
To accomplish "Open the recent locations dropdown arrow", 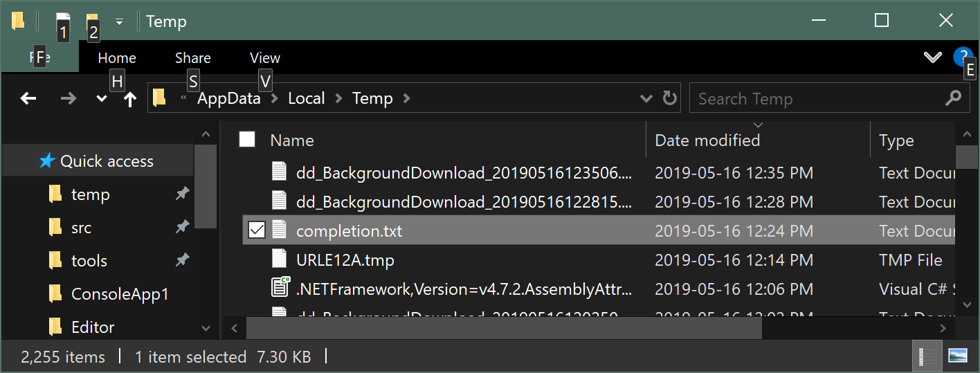I will [101, 99].
